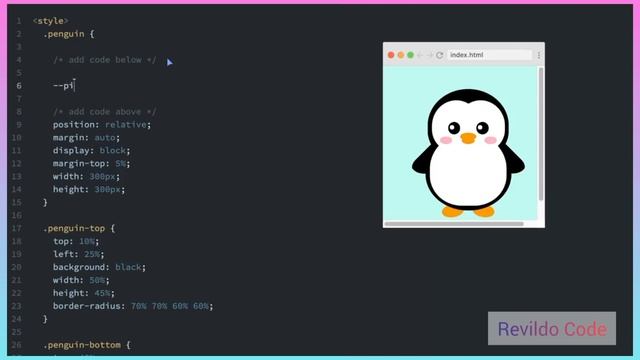Click the 'border-radius: 70% 70% 60% 60%;' line
The image size is (640, 360).
[x=133, y=306]
